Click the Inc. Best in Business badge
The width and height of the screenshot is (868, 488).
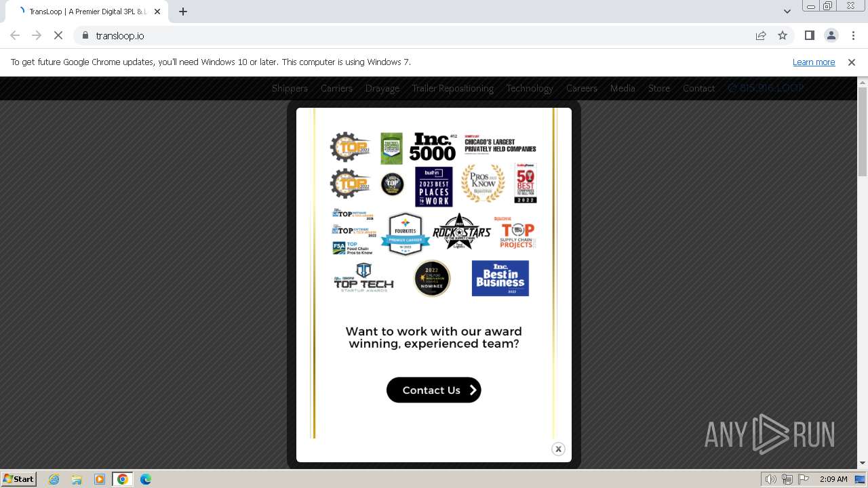pos(500,278)
